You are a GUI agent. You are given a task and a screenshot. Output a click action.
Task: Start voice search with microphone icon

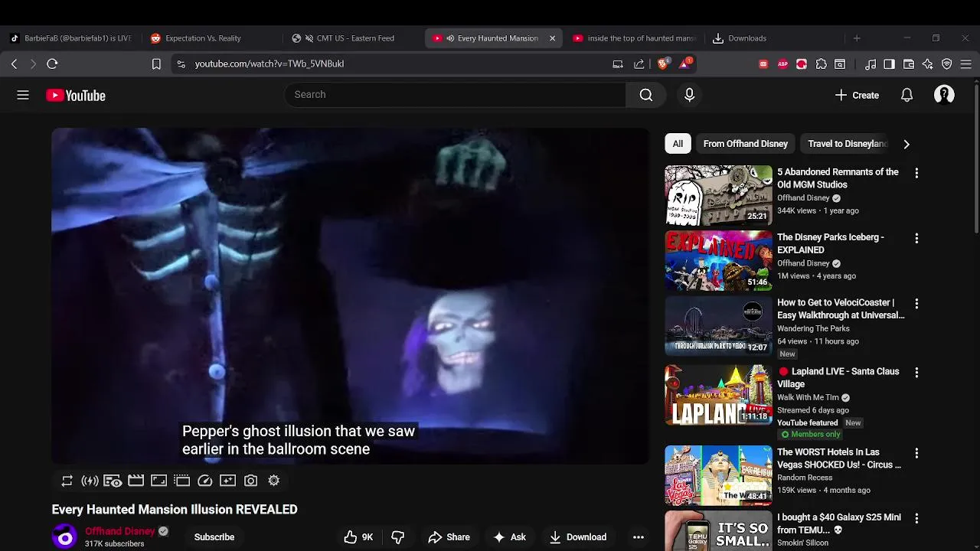[x=689, y=95]
